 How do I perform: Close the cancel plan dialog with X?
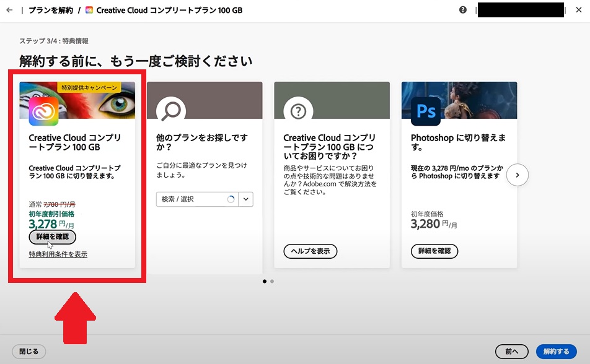579,10
